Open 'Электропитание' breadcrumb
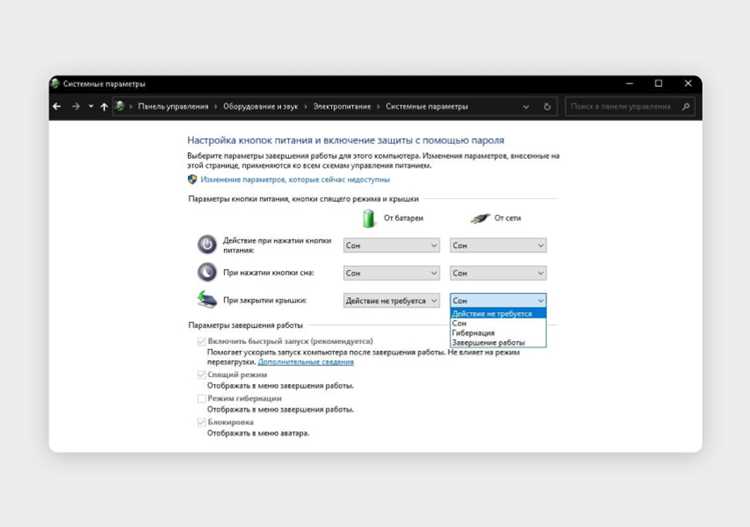The width and height of the screenshot is (750, 527). [x=342, y=106]
